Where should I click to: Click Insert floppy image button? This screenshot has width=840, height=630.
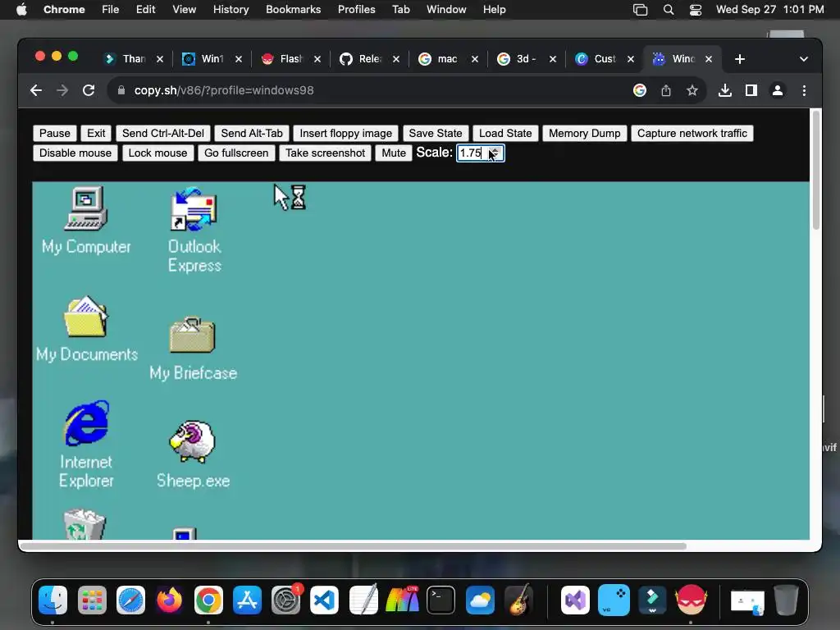[345, 134]
